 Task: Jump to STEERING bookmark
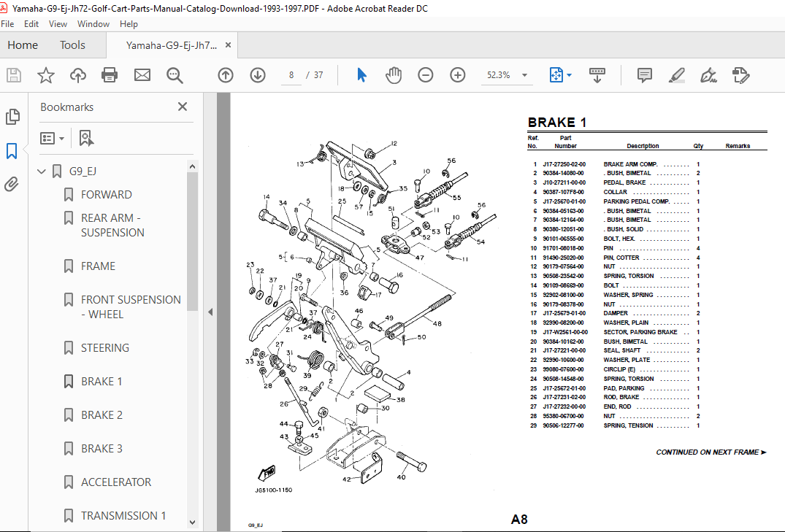105,347
